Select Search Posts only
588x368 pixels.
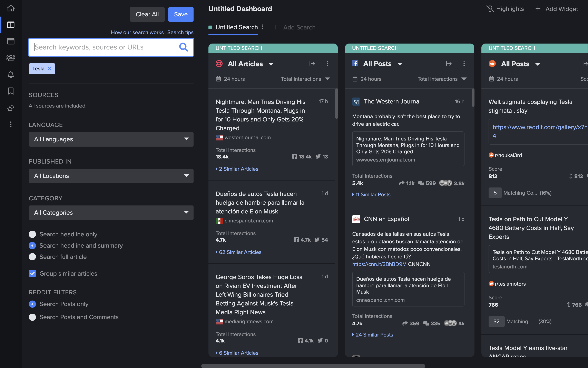(x=32, y=304)
